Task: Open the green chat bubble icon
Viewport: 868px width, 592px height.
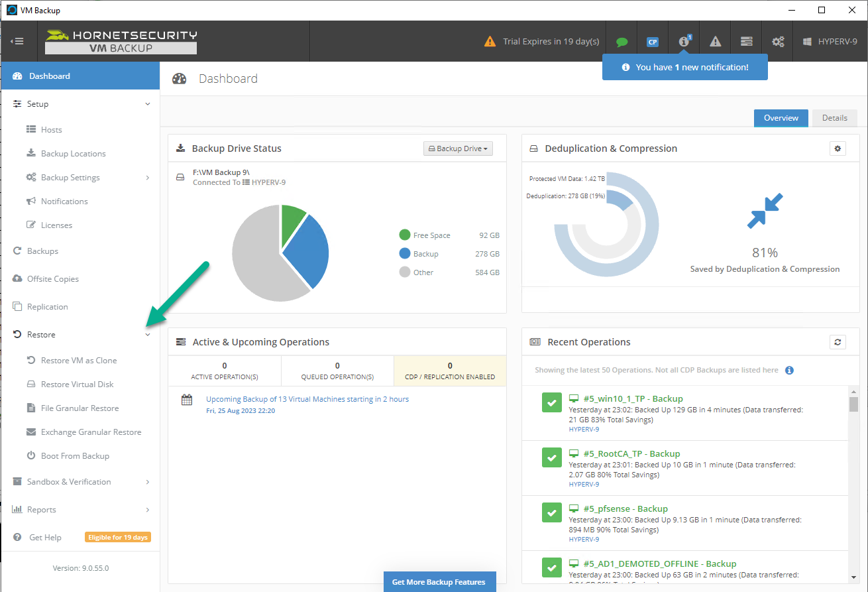Action: click(x=622, y=42)
